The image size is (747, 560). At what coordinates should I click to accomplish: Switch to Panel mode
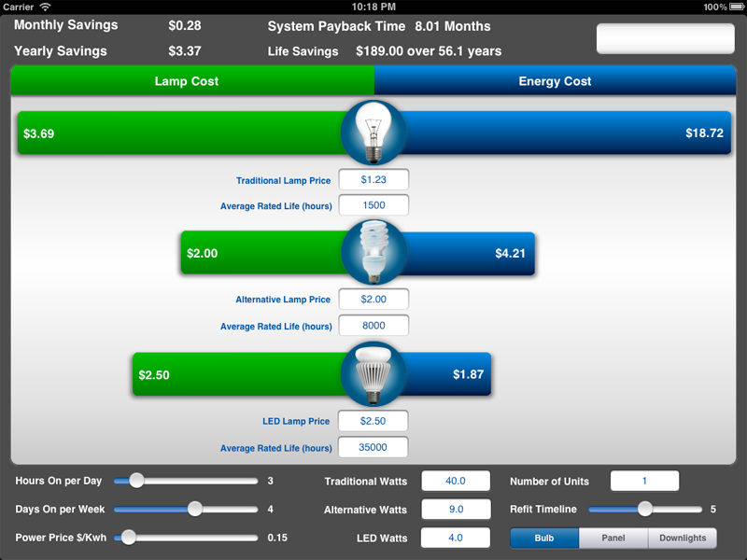tap(613, 538)
